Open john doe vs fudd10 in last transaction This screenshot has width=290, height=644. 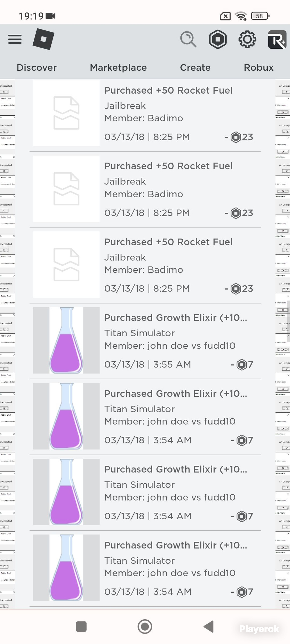pos(191,573)
